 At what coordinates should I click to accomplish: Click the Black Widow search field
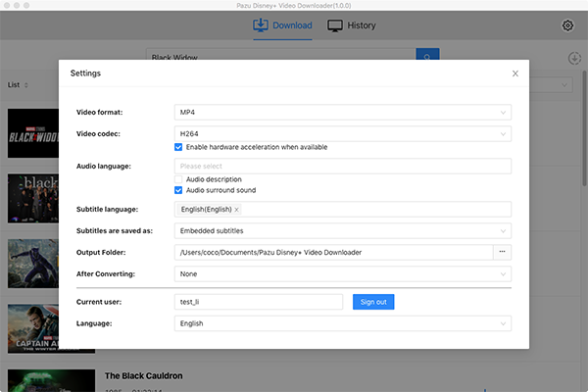coord(280,55)
